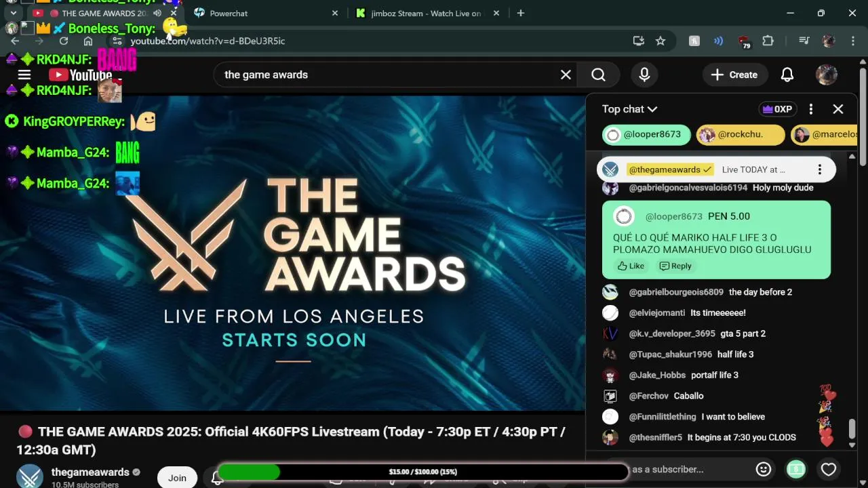
Task: Clear the search box with X
Action: (x=566, y=75)
